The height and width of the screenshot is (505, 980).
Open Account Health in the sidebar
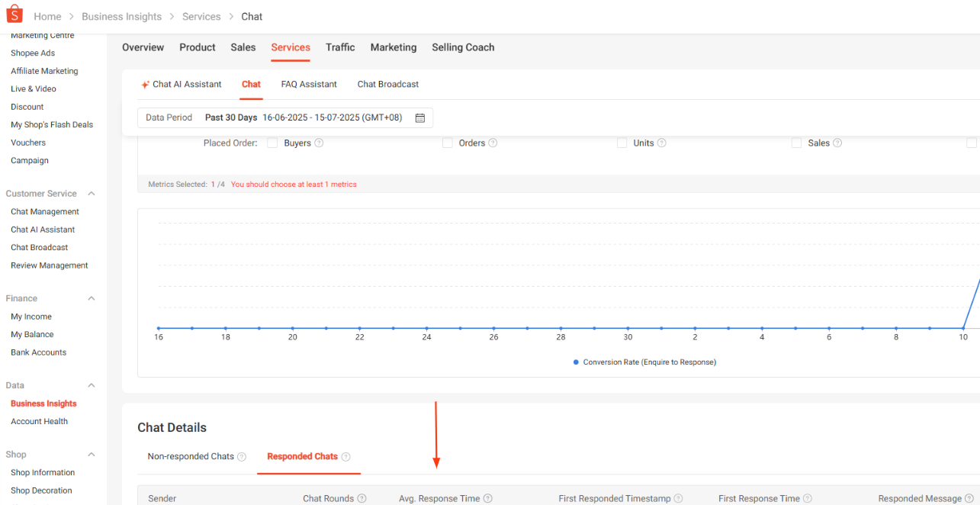pyautogui.click(x=39, y=422)
